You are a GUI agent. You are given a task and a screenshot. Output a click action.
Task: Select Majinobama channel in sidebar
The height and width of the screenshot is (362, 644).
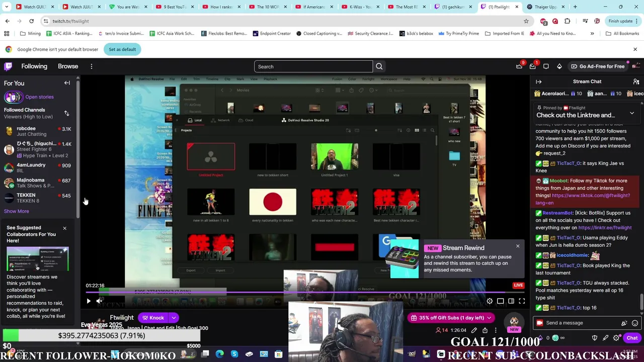38,183
